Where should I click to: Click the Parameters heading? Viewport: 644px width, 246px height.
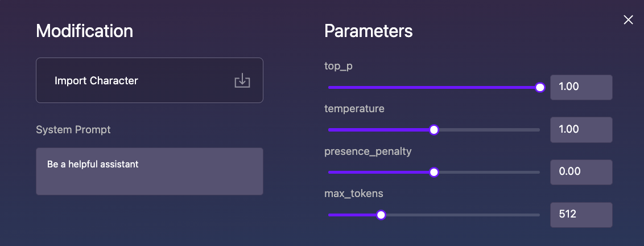(x=368, y=31)
